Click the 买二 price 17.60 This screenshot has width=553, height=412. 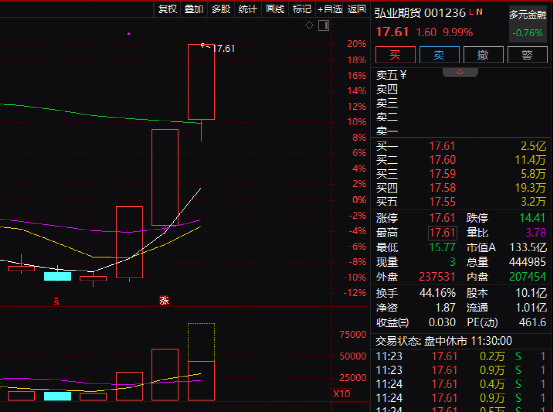(442, 160)
